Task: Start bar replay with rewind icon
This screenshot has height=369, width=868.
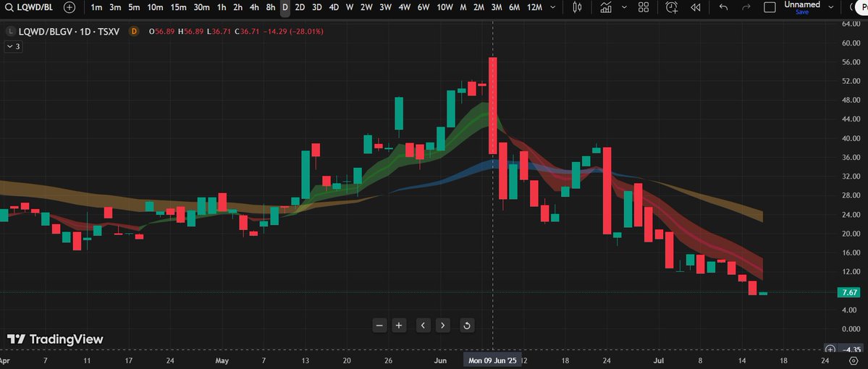Action: (696, 7)
